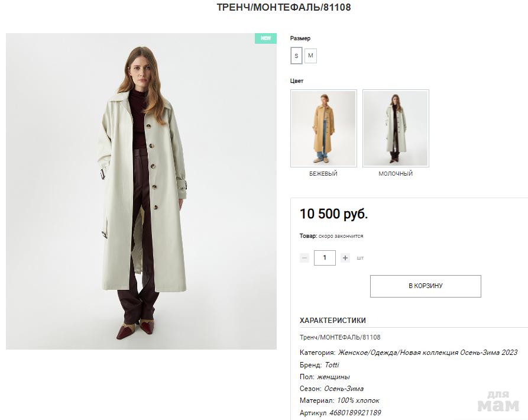Select size S

pos(296,56)
